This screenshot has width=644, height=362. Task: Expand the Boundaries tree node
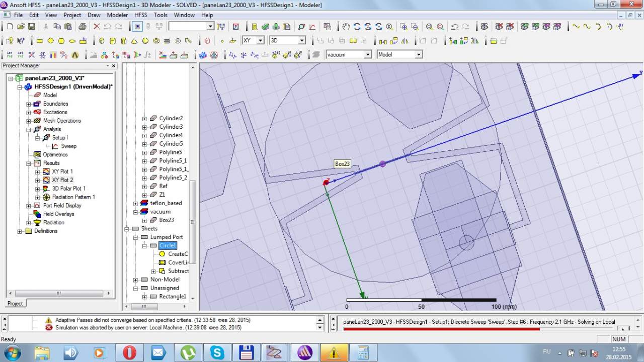29,104
